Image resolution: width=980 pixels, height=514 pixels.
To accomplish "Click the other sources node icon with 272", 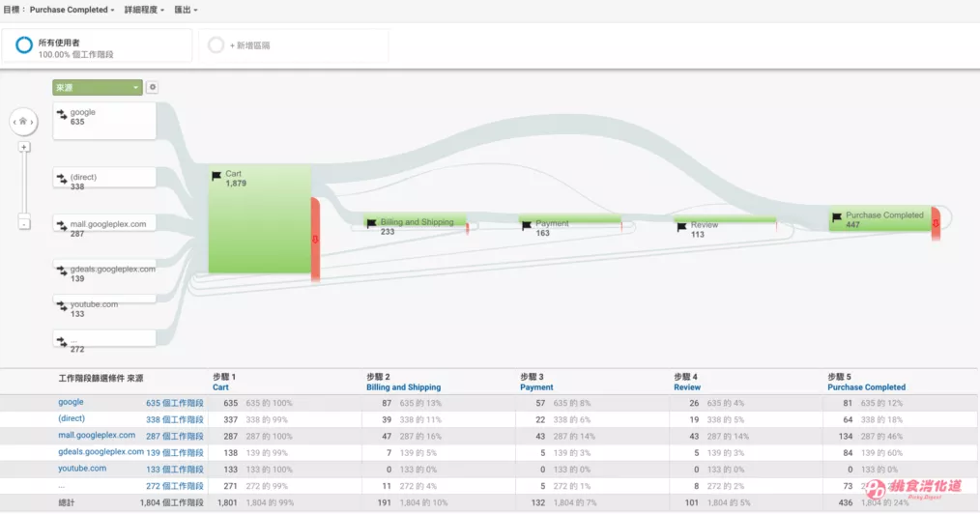I will pos(62,342).
